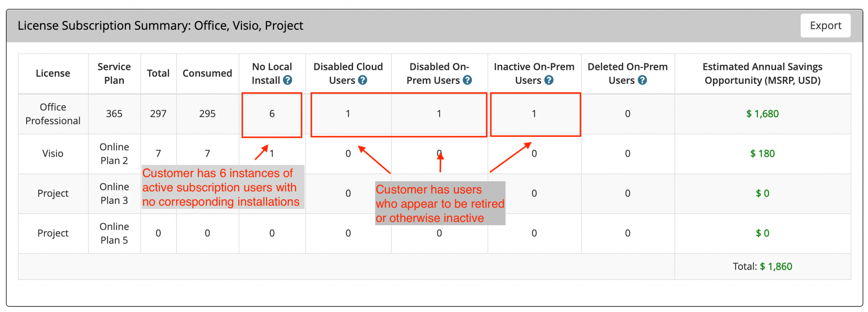Select the 297 total value
The width and height of the screenshot is (868, 312).
tap(158, 113)
